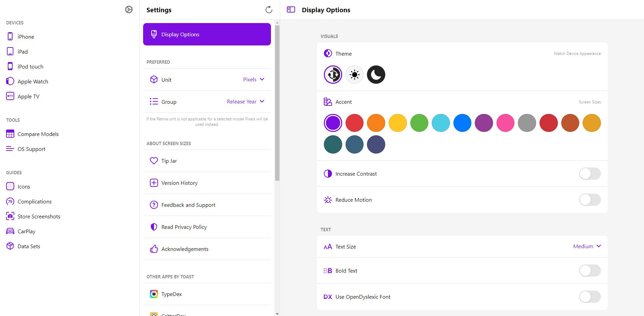
Task: Open Feedback and Support
Action: [x=207, y=205]
